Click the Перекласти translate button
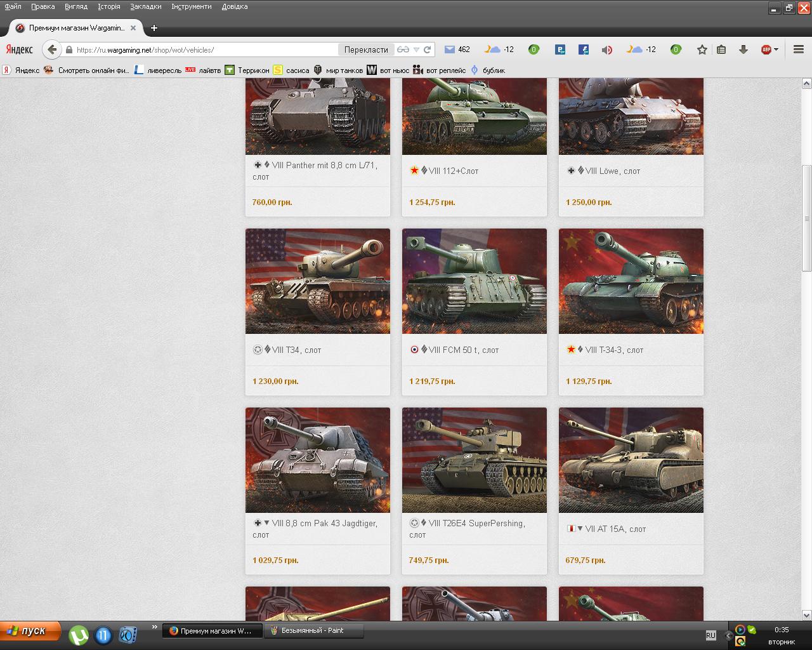 tap(366, 50)
